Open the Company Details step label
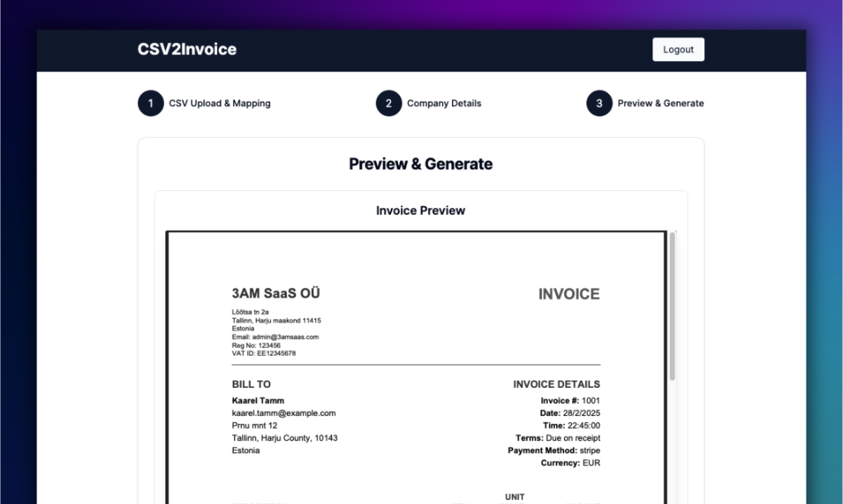843x504 pixels. pyautogui.click(x=444, y=103)
